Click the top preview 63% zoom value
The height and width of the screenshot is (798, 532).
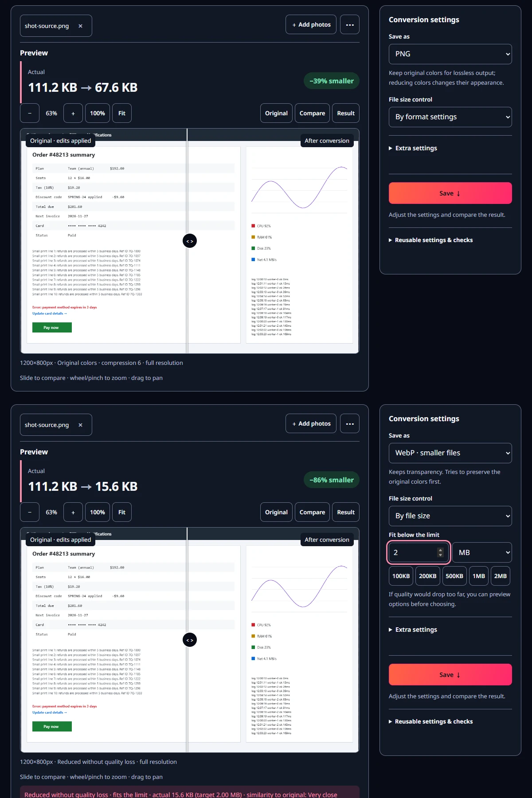(51, 113)
